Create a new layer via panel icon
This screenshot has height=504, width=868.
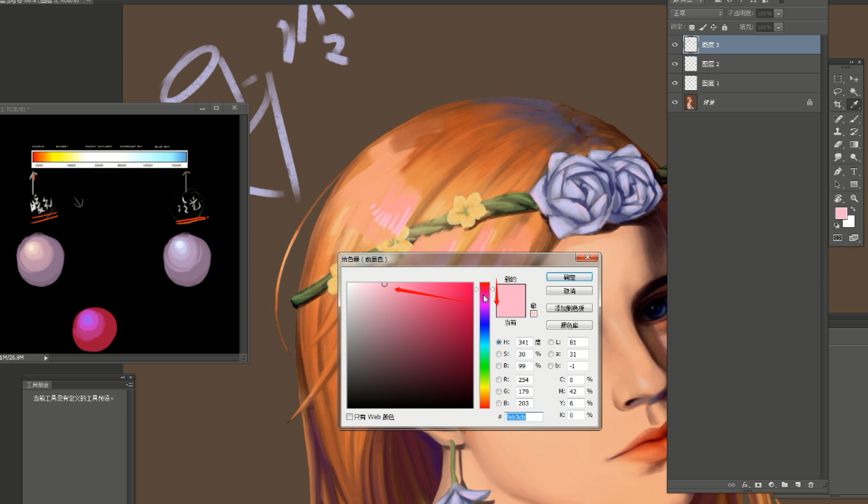798,485
